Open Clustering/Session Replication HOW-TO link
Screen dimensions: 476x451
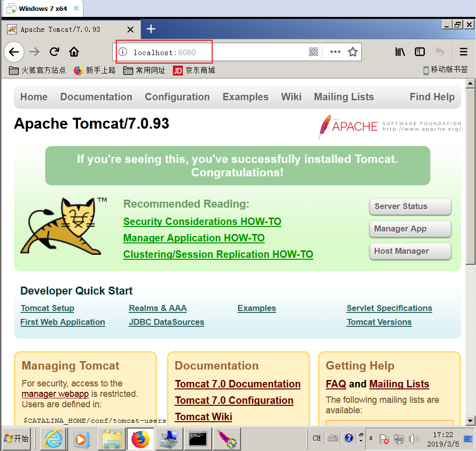click(x=218, y=254)
